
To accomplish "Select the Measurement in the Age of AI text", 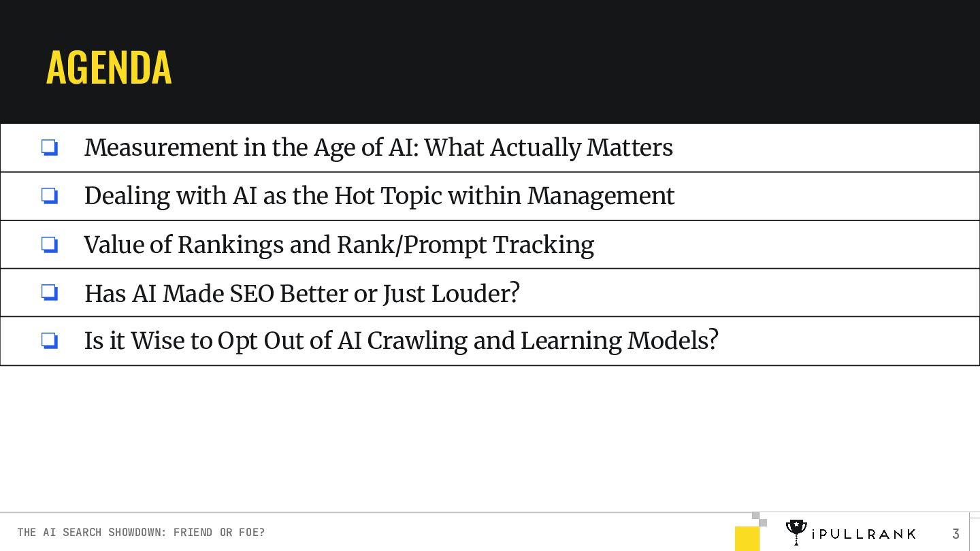I will pyautogui.click(x=378, y=148).
